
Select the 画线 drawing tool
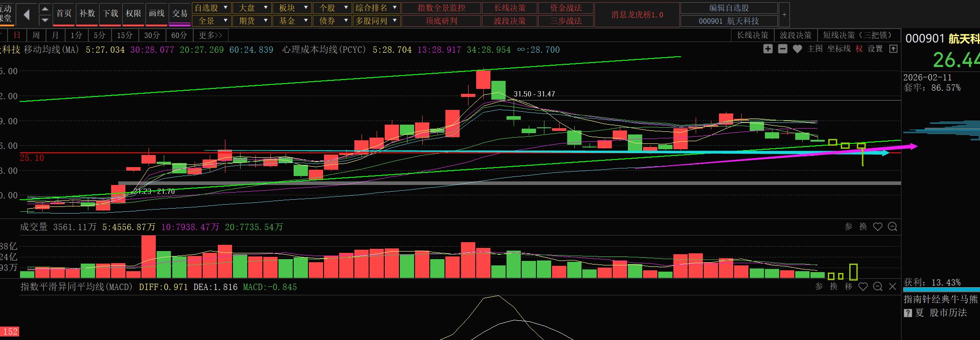[x=157, y=14]
